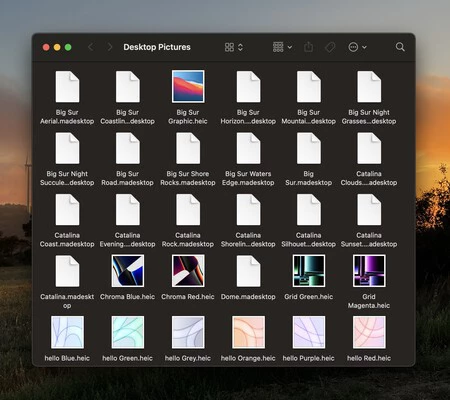450x400 pixels.
Task: Open the More actions ellipsis menu
Action: (x=357, y=47)
